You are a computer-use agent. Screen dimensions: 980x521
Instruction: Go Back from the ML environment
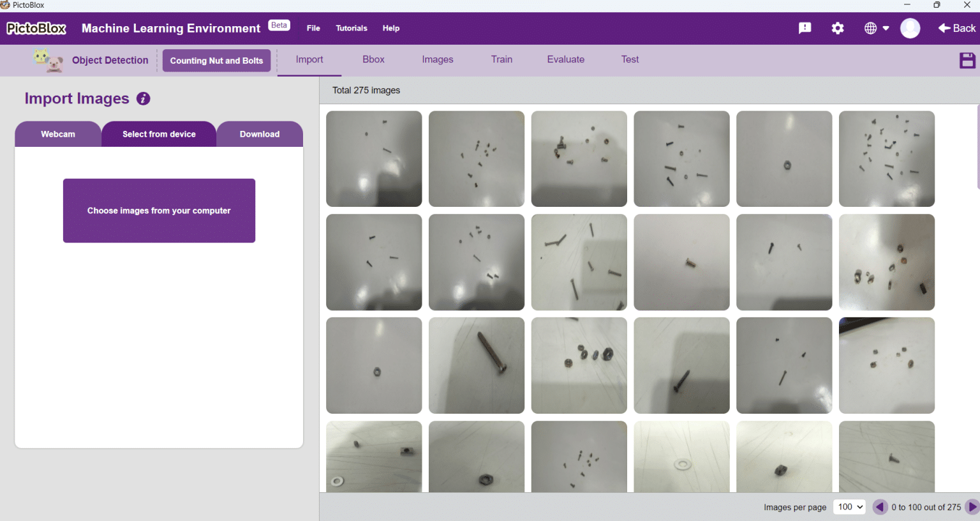[956, 28]
